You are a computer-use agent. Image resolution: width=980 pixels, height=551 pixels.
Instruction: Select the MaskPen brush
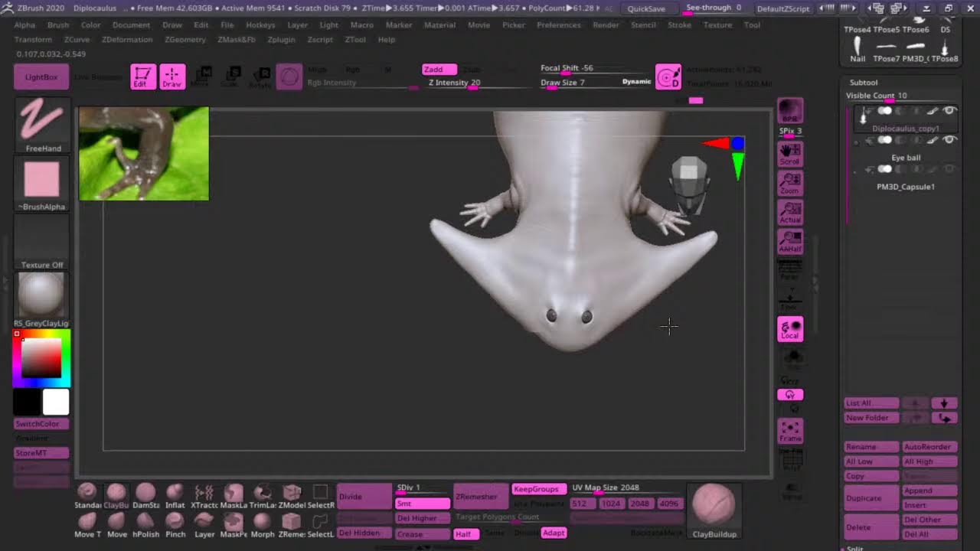(233, 525)
